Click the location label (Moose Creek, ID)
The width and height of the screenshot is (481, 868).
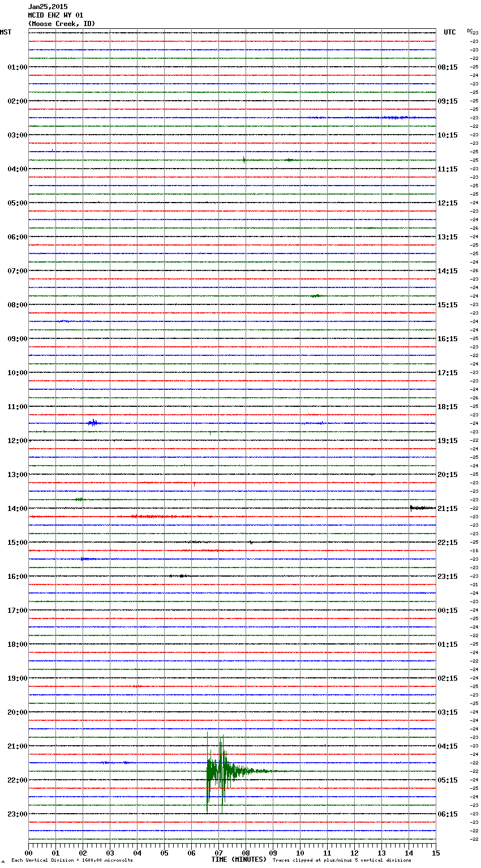click(x=62, y=24)
